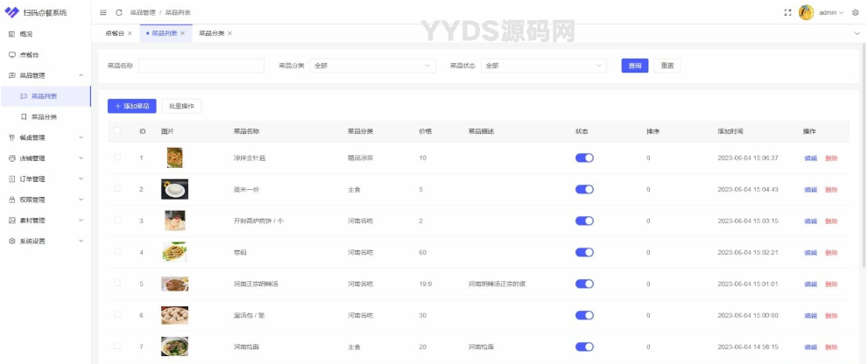This screenshot has width=868, height=364.
Task: Toggle the status switch for dish ID 1
Action: point(584,157)
